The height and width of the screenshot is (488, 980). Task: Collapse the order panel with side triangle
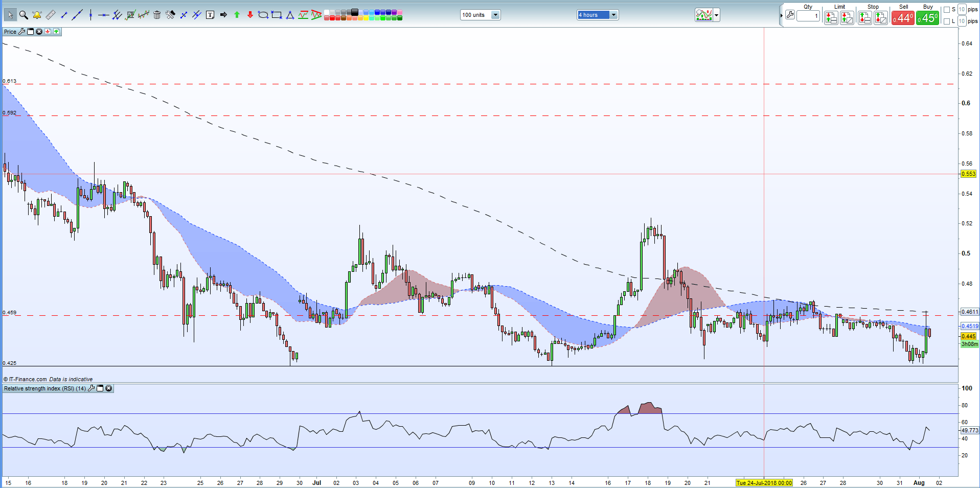[x=781, y=15]
